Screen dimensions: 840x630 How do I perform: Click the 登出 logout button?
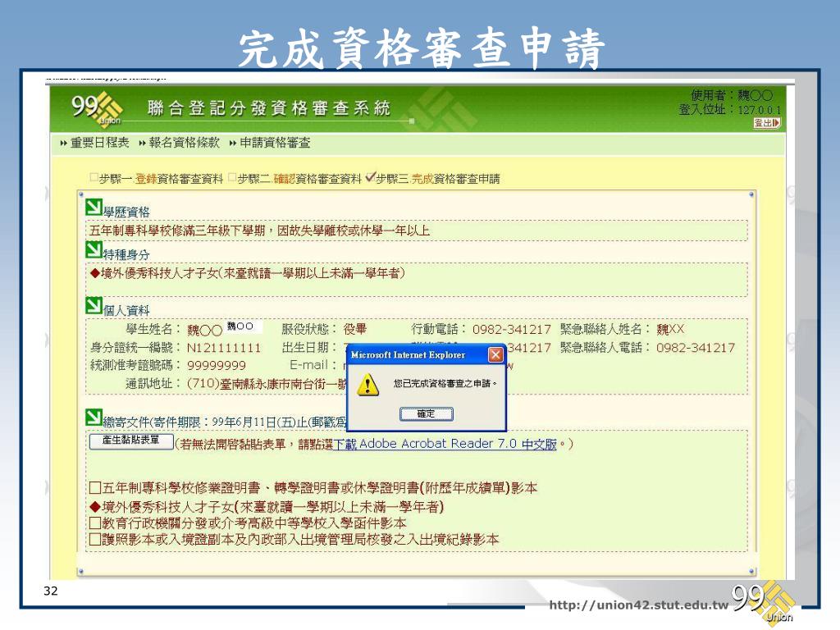[767, 123]
